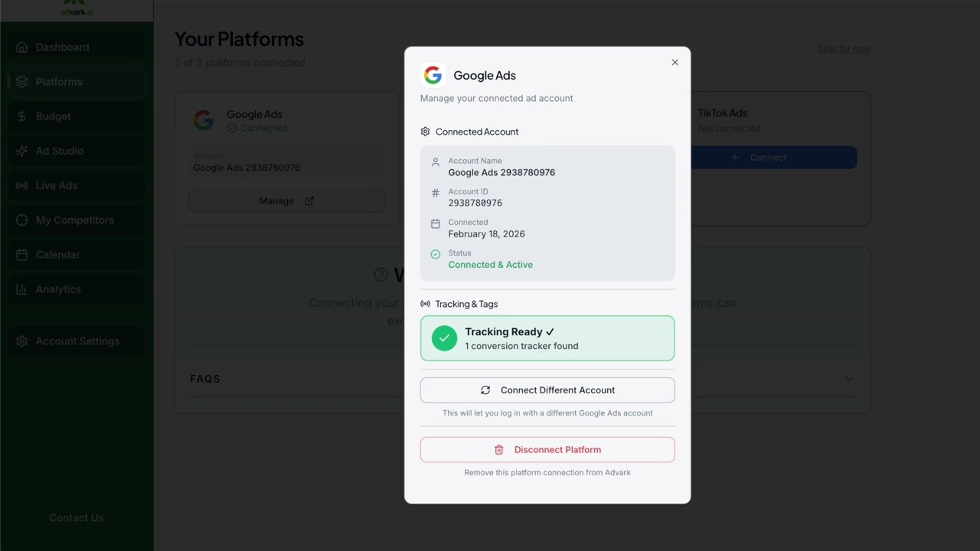Click the Status check circle icon
The width and height of the screenshot is (980, 551).
(x=436, y=254)
